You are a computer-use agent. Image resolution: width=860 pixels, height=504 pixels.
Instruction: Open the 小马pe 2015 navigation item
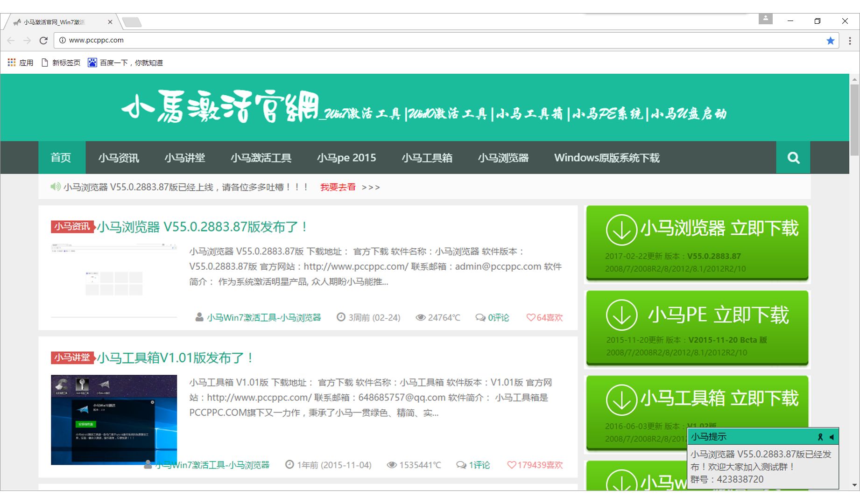tap(346, 158)
